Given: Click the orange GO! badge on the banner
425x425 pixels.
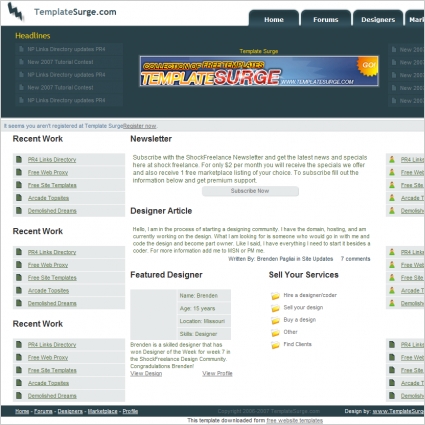Looking at the screenshot, I should (x=368, y=66).
